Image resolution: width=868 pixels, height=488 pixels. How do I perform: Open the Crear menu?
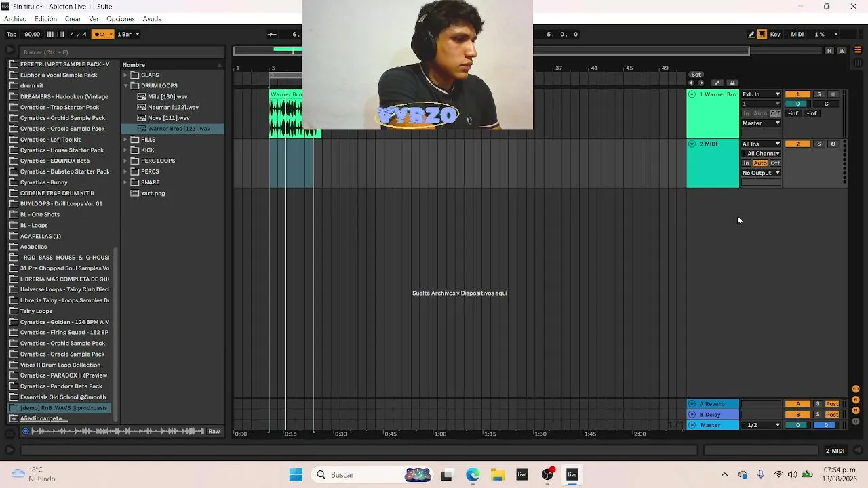(73, 19)
